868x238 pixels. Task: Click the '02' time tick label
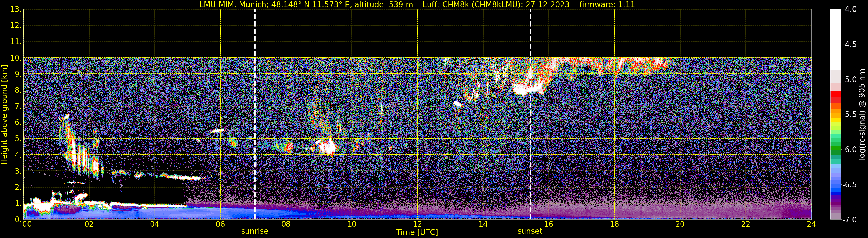[89, 224]
